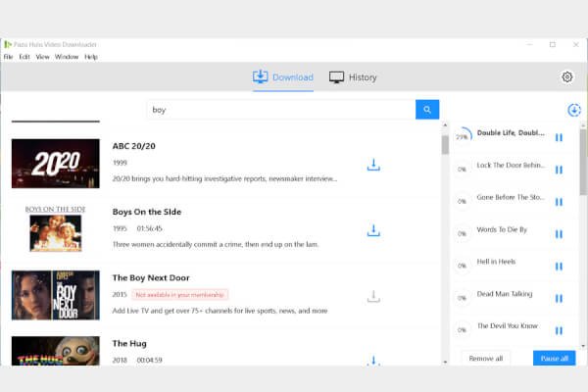Pause the Hell in Heels download

559,267
